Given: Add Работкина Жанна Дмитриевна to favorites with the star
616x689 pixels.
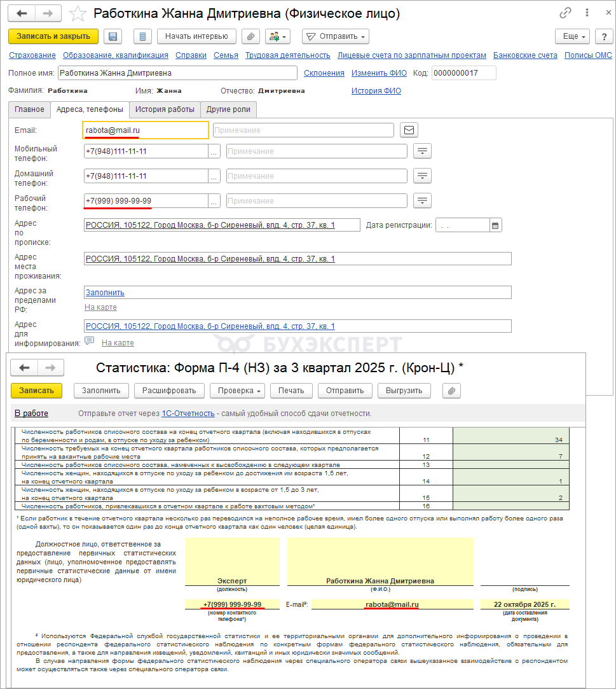Looking at the screenshot, I should click(78, 13).
